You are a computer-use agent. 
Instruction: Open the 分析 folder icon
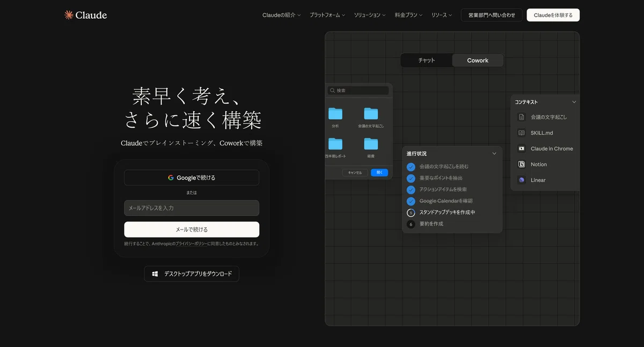click(335, 113)
